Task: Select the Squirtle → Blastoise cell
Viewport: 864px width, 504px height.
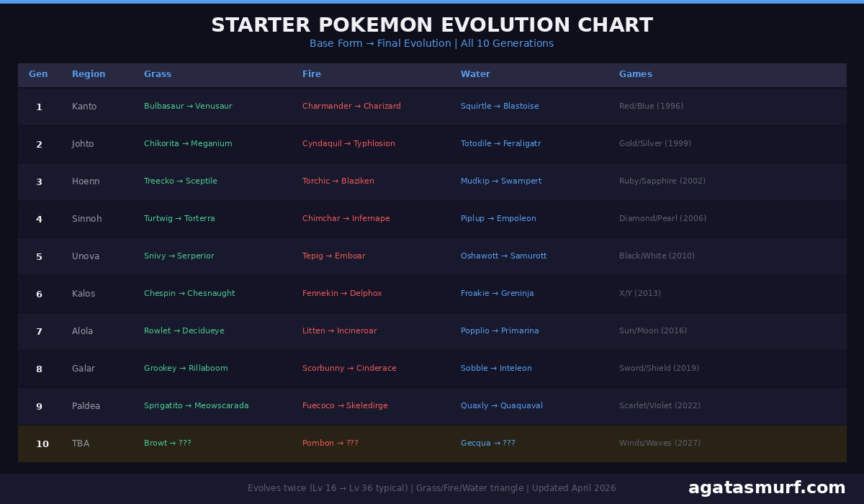Action: [500, 107]
